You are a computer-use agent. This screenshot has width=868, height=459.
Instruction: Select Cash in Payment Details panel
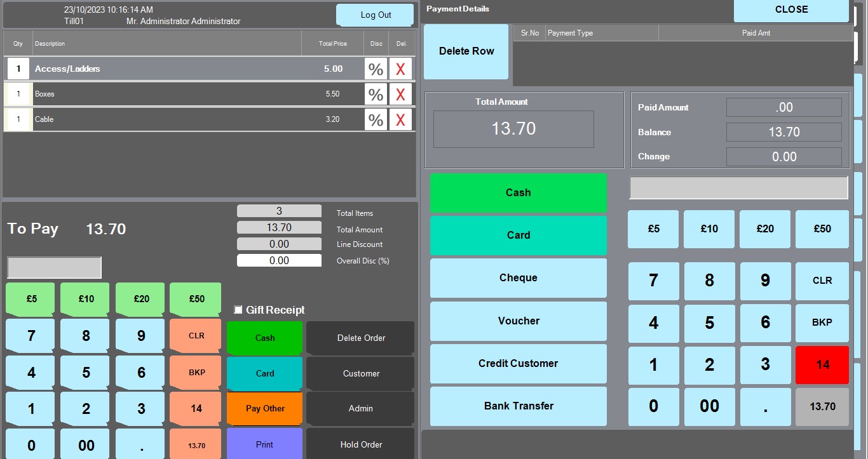pyautogui.click(x=518, y=192)
